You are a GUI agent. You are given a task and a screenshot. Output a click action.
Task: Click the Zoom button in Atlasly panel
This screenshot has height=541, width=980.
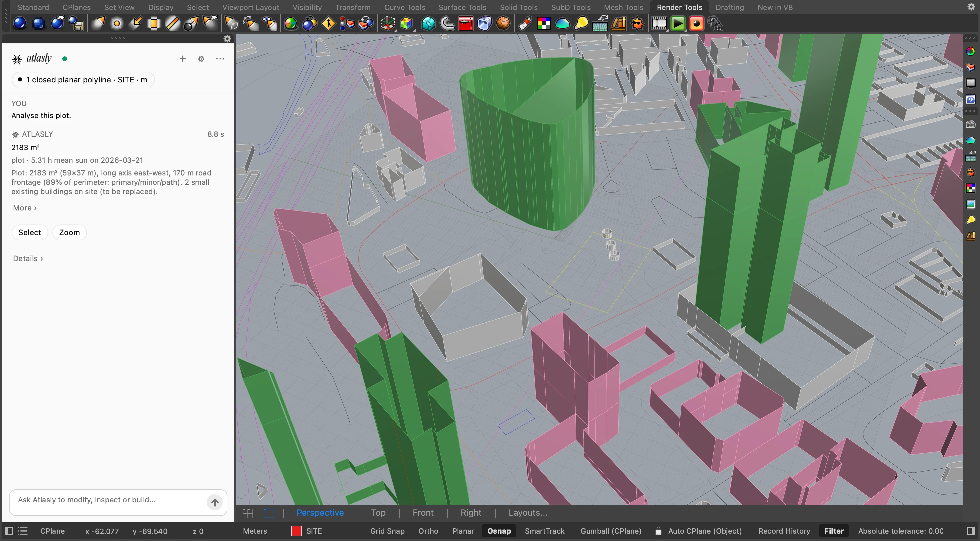coord(69,232)
